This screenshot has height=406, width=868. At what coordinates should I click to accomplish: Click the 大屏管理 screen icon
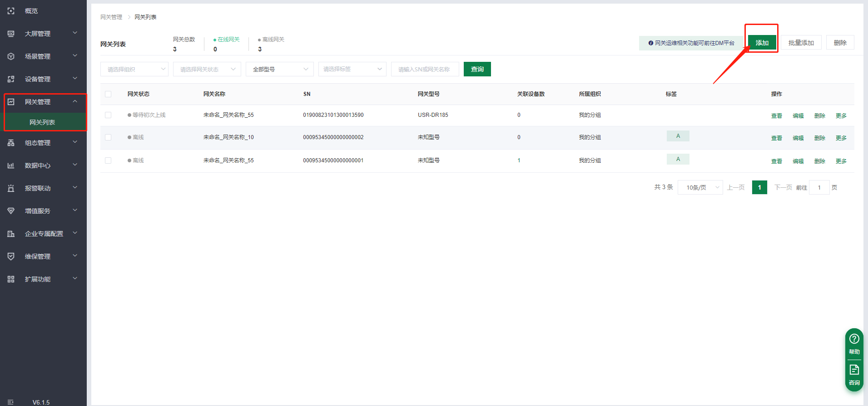coord(11,34)
